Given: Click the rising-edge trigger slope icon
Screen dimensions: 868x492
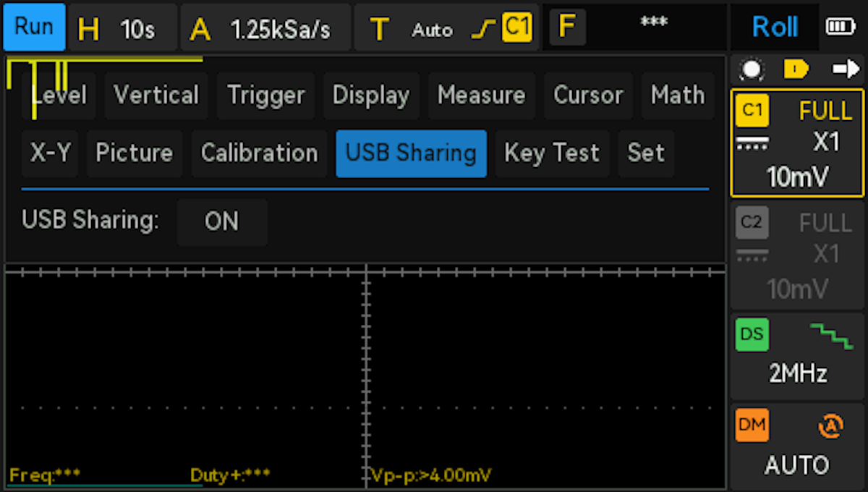Looking at the screenshot, I should [x=483, y=29].
